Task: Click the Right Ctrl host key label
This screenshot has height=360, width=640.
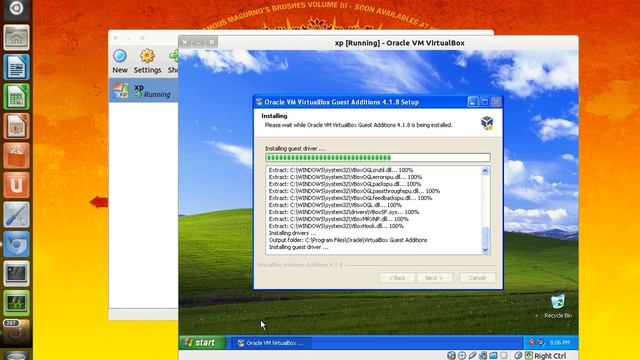Action: (x=550, y=356)
